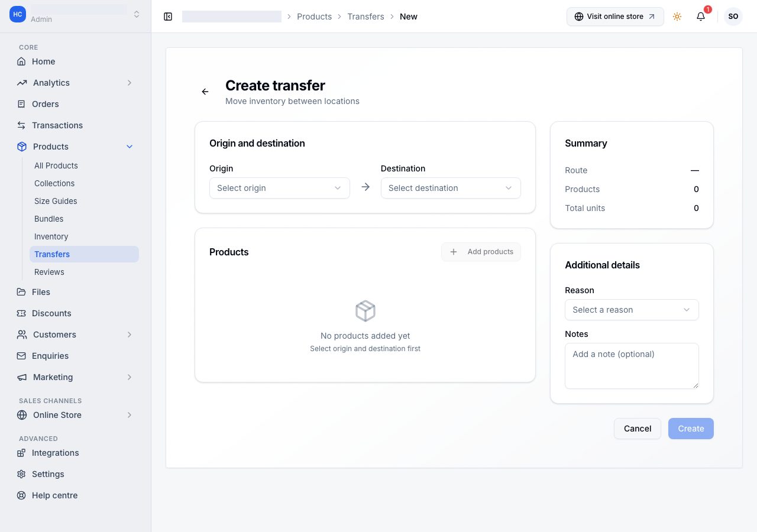
Task: Click the Files folder icon
Action: point(22,292)
